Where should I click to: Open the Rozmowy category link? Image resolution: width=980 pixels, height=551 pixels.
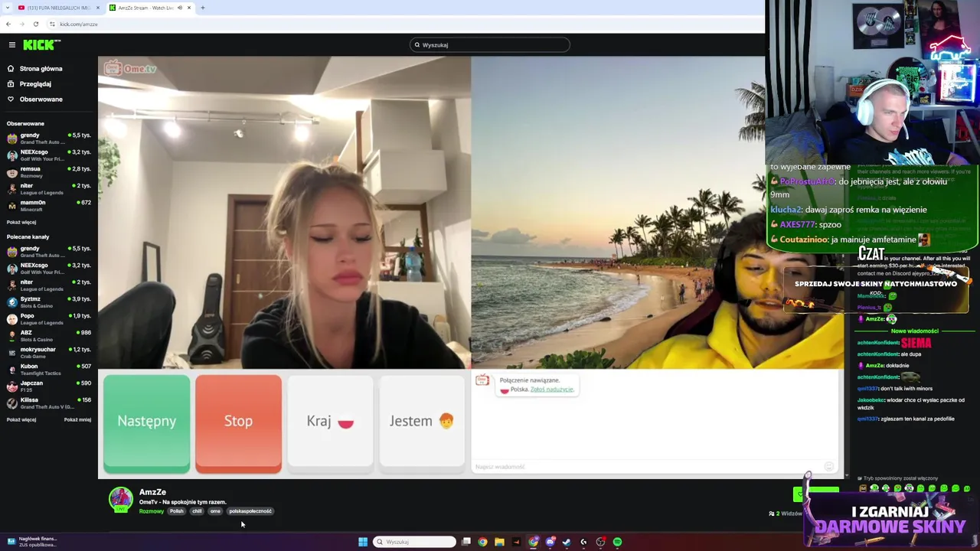click(151, 511)
